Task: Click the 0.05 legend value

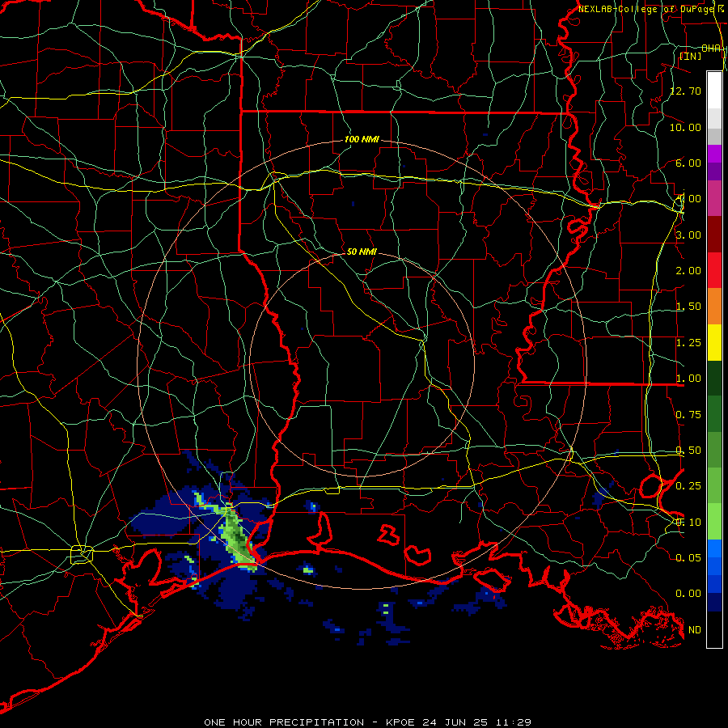Action: click(x=688, y=557)
